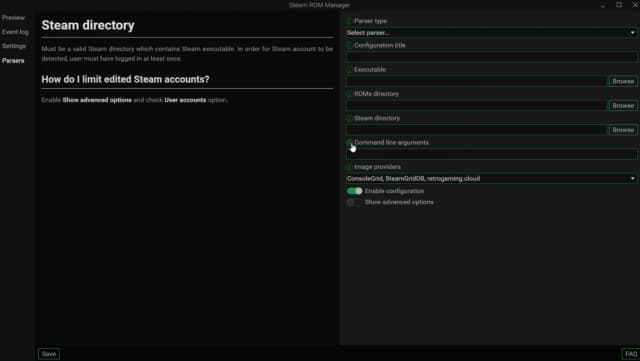Image resolution: width=640 pixels, height=361 pixels.
Task: Click the info icon beside Executable
Action: 349,69
